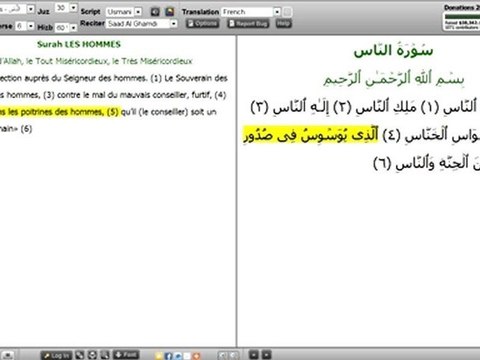Click the Log In button
The width and height of the screenshot is (480, 360).
click(x=56, y=355)
